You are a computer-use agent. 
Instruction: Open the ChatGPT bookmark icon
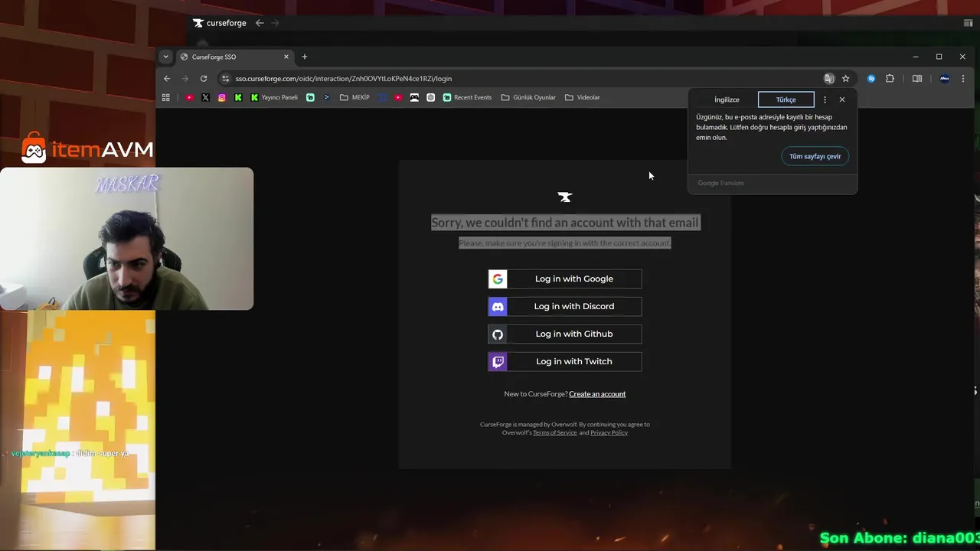(431, 98)
